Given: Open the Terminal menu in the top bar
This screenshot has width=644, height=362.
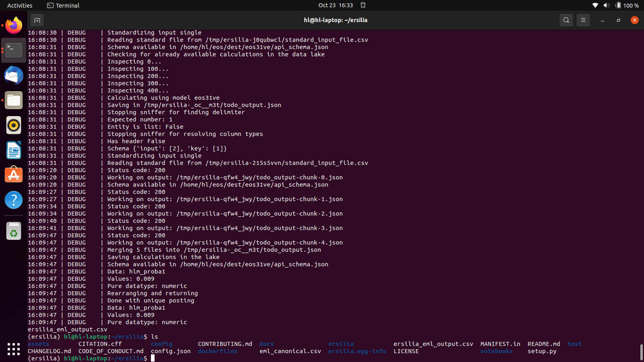Looking at the screenshot, I should [63, 5].
